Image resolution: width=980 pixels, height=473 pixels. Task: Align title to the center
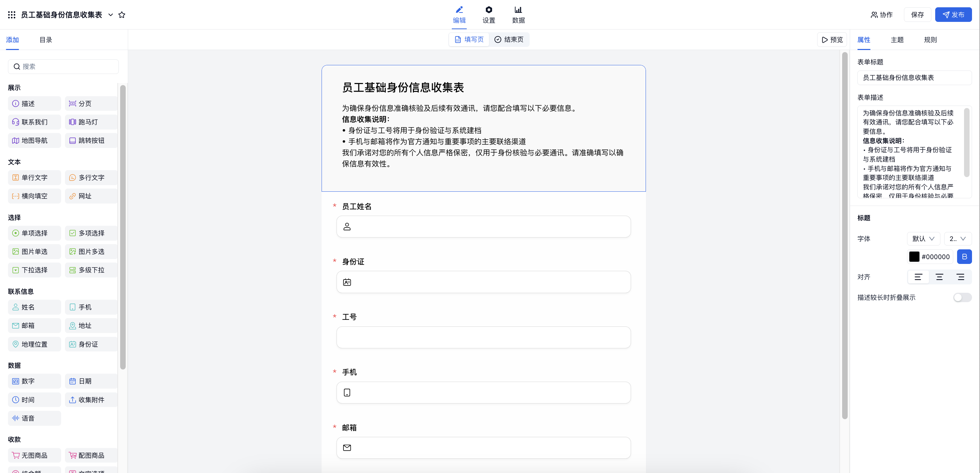tap(939, 277)
